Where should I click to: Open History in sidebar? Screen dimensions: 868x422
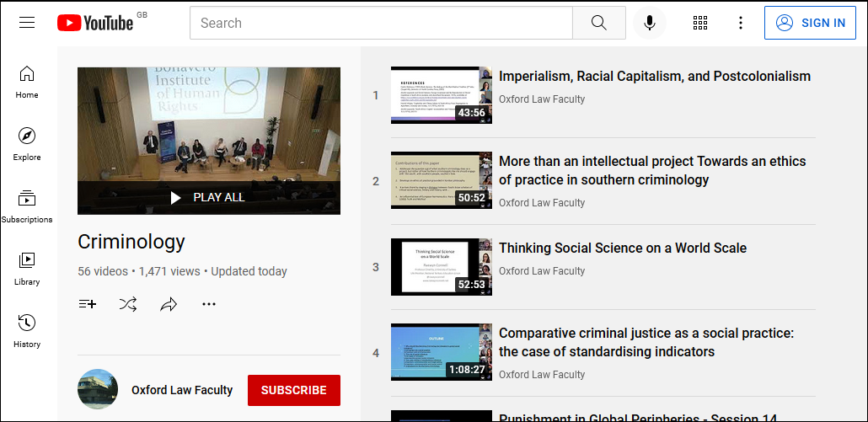click(x=27, y=332)
